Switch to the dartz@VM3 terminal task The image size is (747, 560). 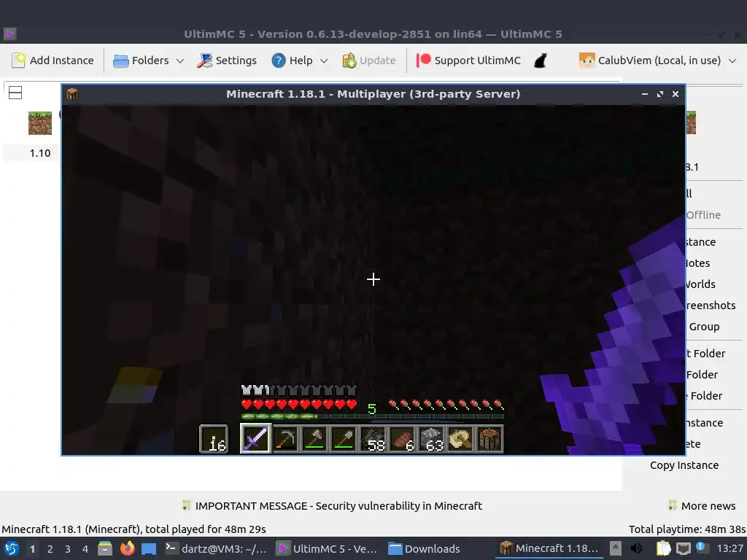tap(216, 548)
